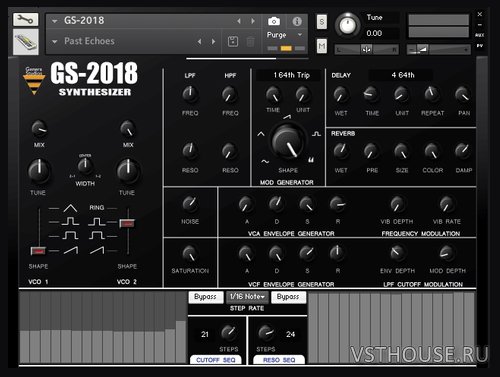Select triangle waveform icon in MOD GENERATOR
Viewport: 500px width, 377px height.
tap(261, 134)
